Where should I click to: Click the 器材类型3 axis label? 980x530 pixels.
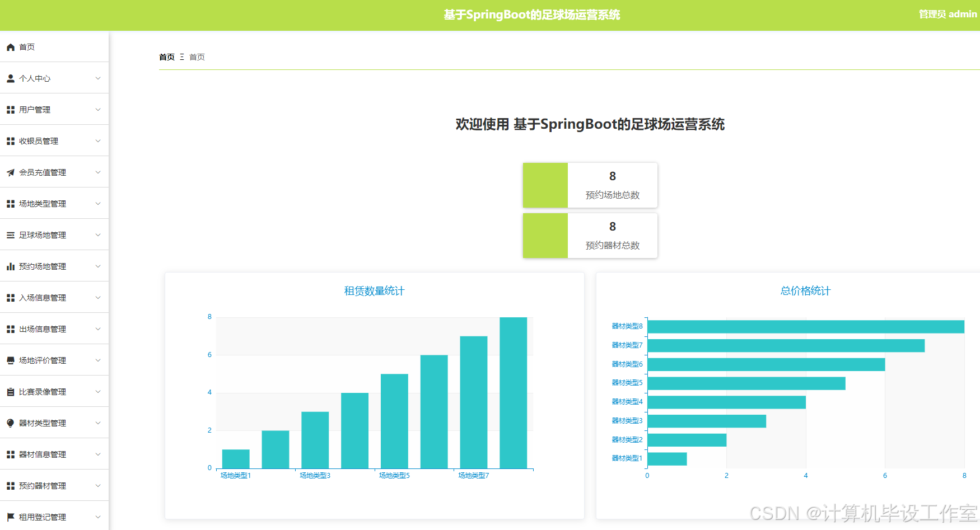(627, 421)
